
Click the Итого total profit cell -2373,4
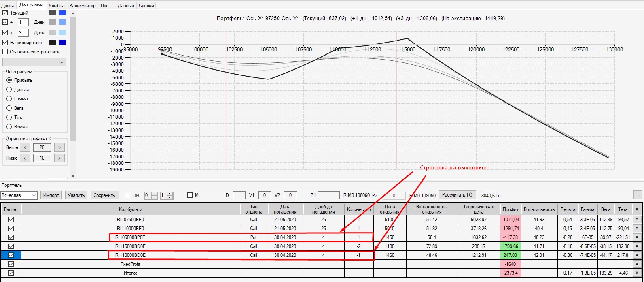pos(511,273)
